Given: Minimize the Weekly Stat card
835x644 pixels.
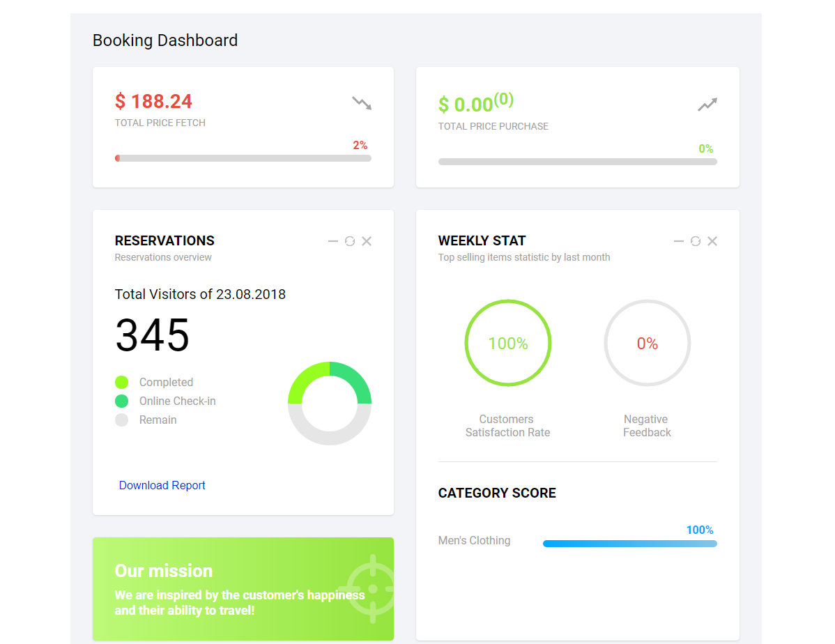Looking at the screenshot, I should coord(678,241).
